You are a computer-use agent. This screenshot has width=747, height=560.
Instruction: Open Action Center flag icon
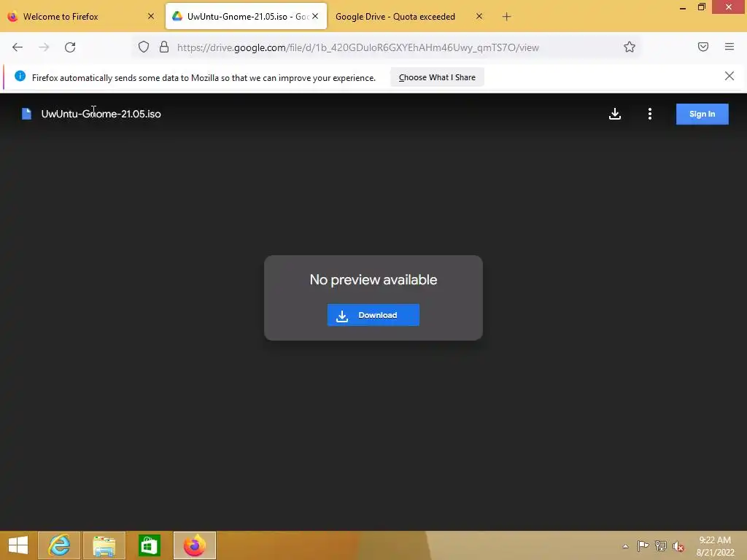point(643,545)
